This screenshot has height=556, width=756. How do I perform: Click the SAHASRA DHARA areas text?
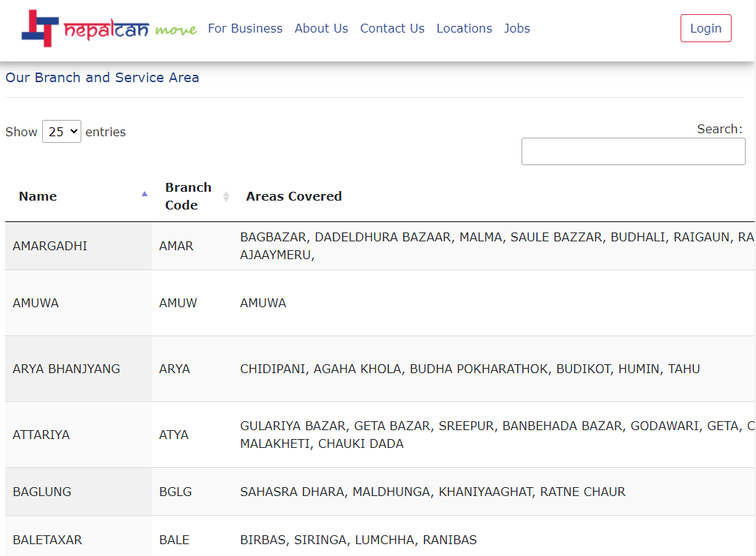(433, 492)
